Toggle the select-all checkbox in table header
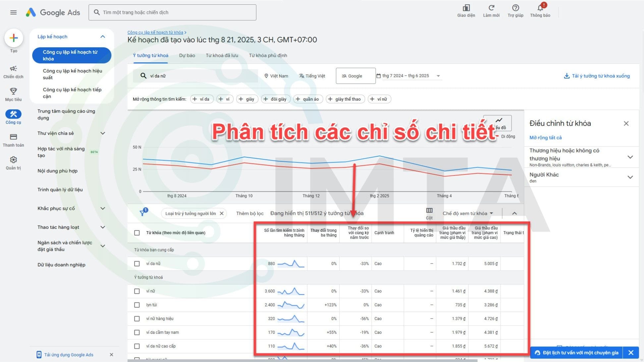 click(x=137, y=233)
